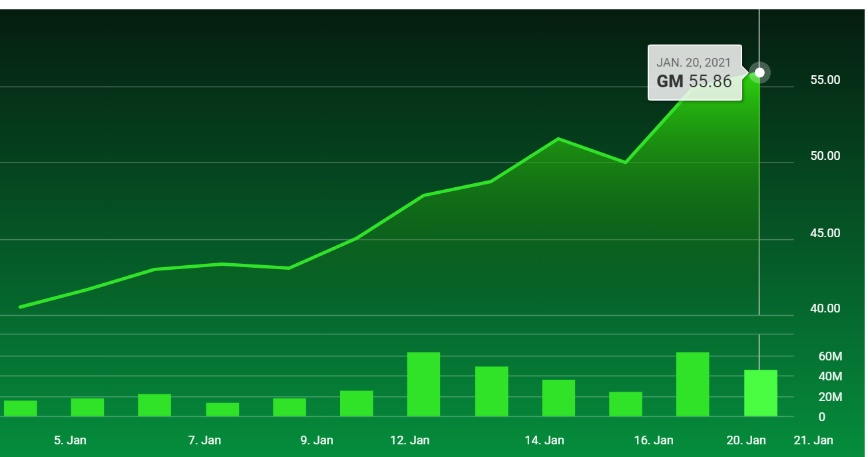Select the leftmost volume bar in the chart

(x=20, y=408)
